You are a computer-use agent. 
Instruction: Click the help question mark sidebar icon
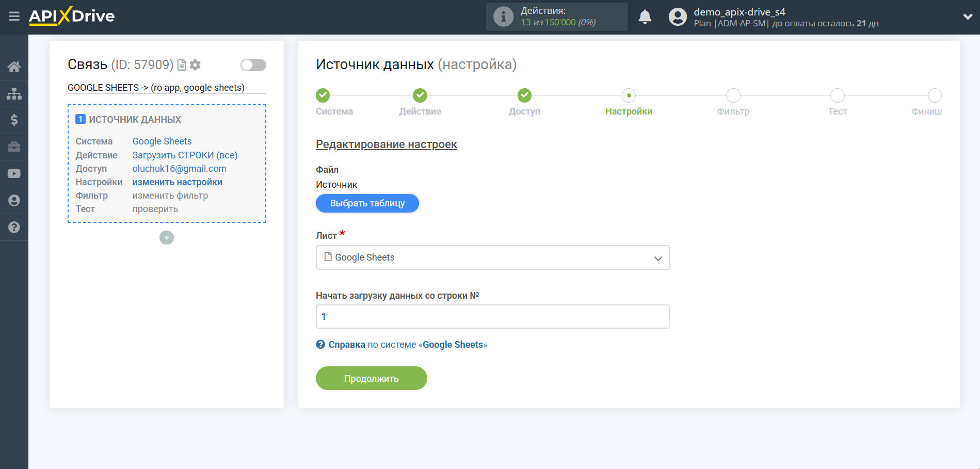[14, 227]
